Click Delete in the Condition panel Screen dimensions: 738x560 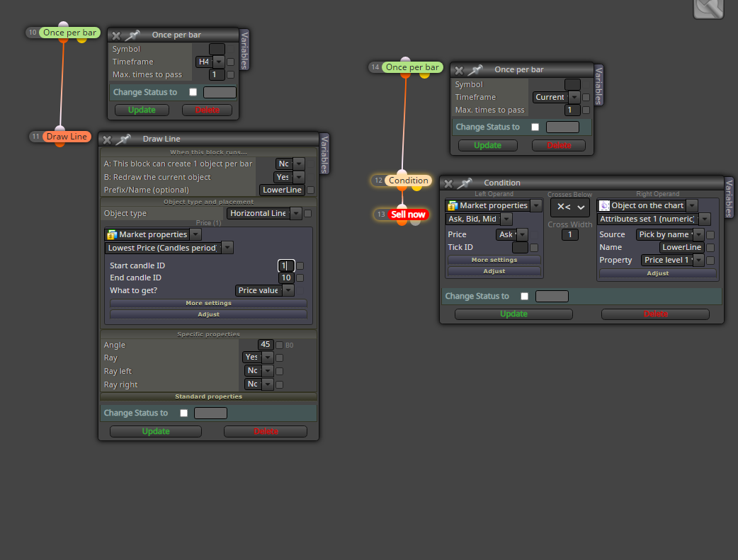(x=655, y=314)
